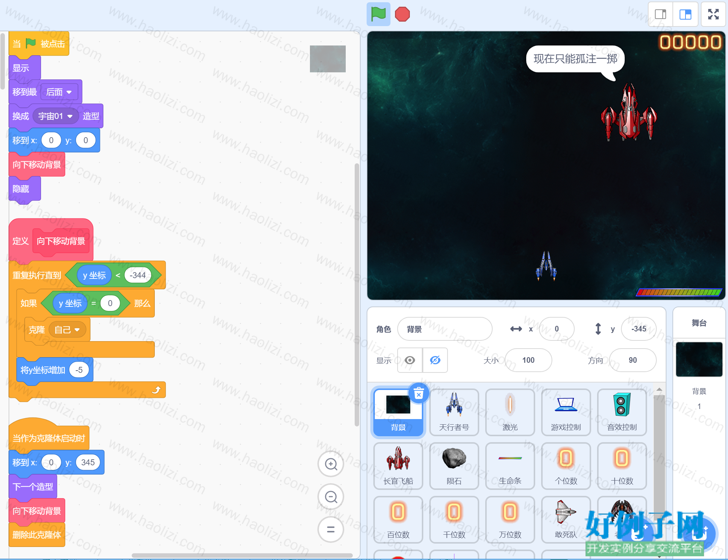This screenshot has width=728, height=560.
Task: Click the red stop button
Action: tap(402, 14)
